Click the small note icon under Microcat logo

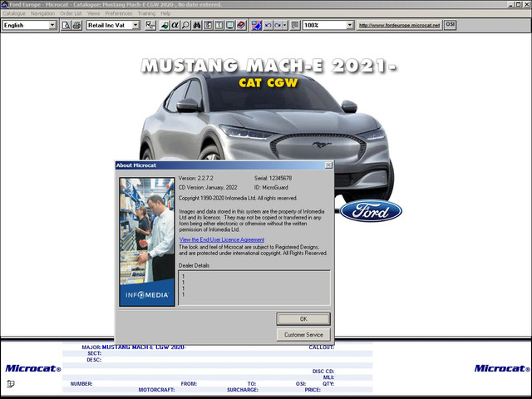tap(11, 384)
